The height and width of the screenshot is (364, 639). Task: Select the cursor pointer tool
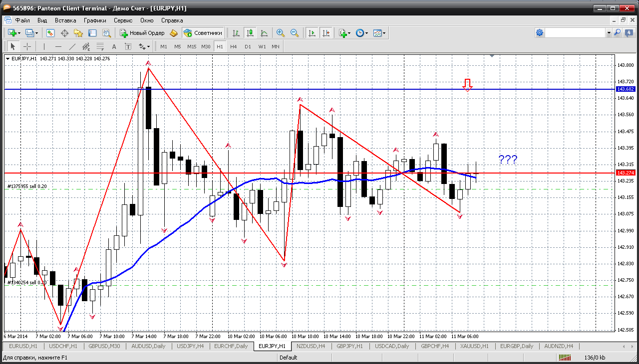point(13,46)
